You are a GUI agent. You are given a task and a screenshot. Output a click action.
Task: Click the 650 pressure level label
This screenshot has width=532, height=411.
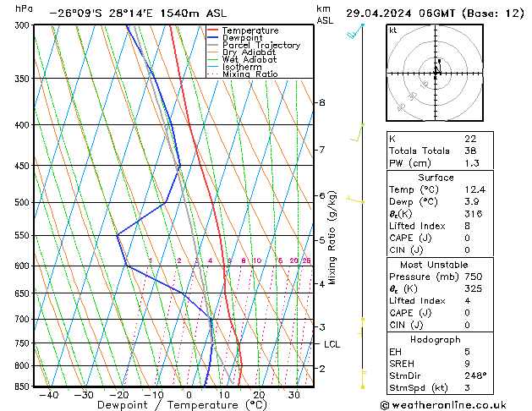[24, 293]
